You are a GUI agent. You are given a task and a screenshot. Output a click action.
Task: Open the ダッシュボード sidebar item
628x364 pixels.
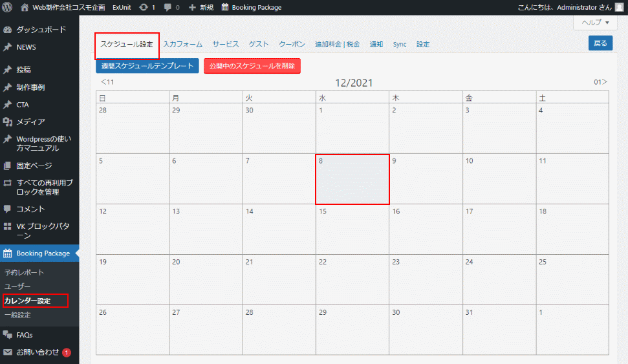pyautogui.click(x=41, y=30)
